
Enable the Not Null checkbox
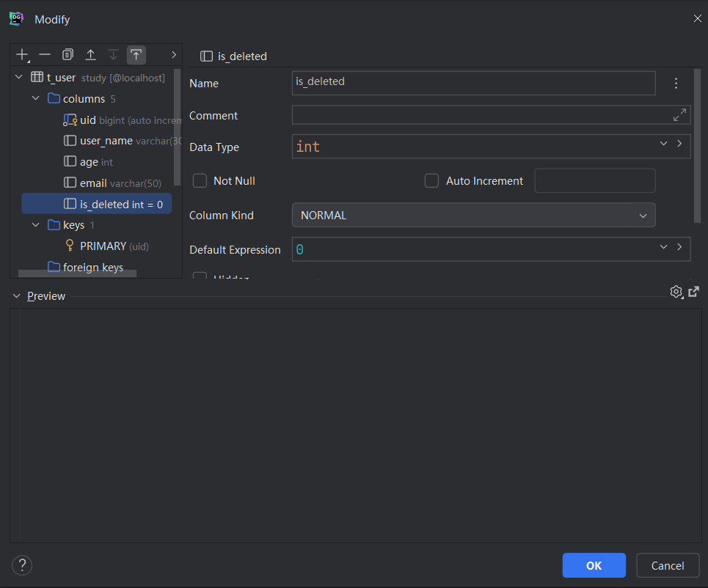pos(200,180)
